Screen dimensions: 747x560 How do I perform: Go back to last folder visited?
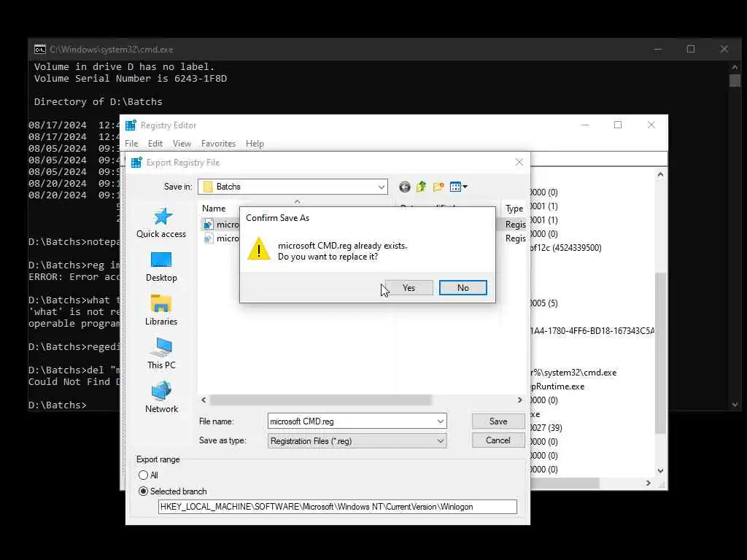pyautogui.click(x=404, y=187)
